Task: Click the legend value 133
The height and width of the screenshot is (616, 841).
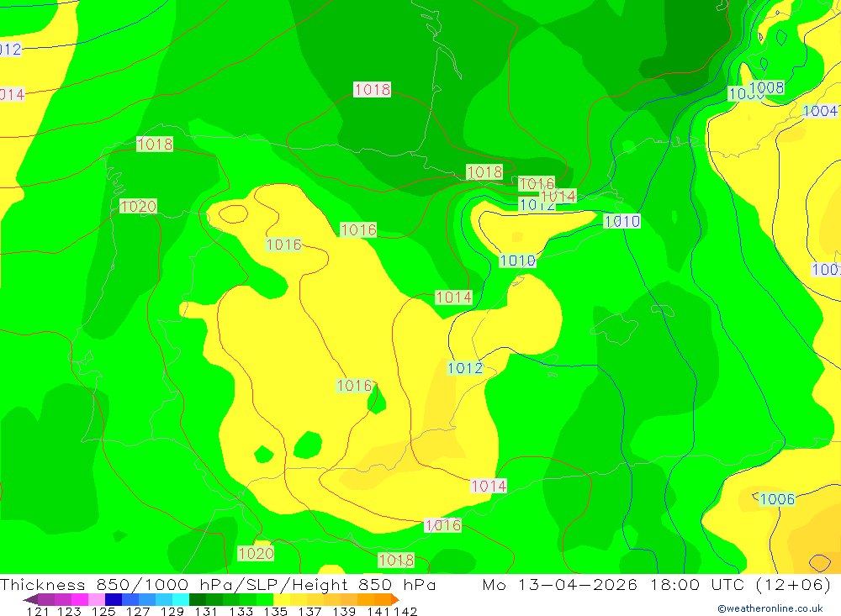Action: point(241,611)
